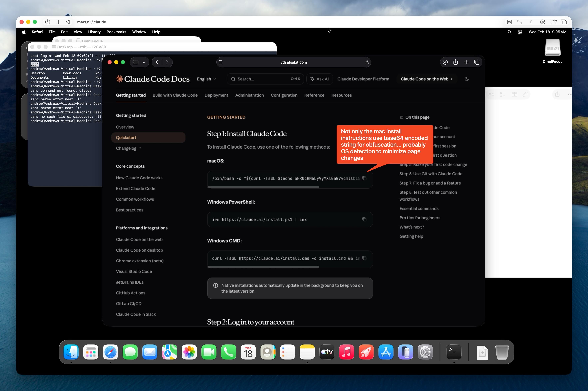This screenshot has width=588, height=391.
Task: Open the English language dropdown
Action: tap(206, 79)
